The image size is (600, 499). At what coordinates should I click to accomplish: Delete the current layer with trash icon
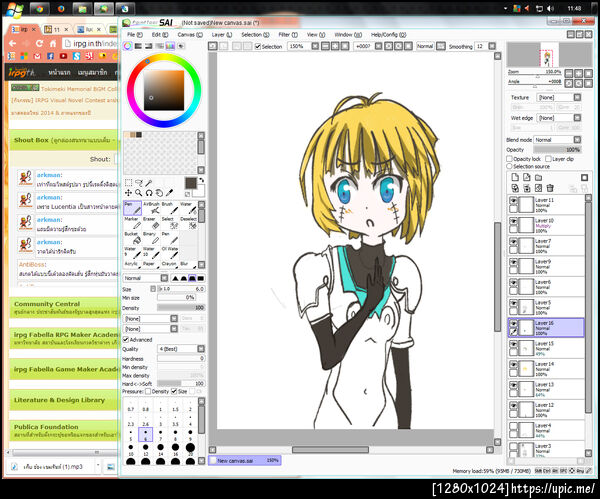(x=550, y=188)
